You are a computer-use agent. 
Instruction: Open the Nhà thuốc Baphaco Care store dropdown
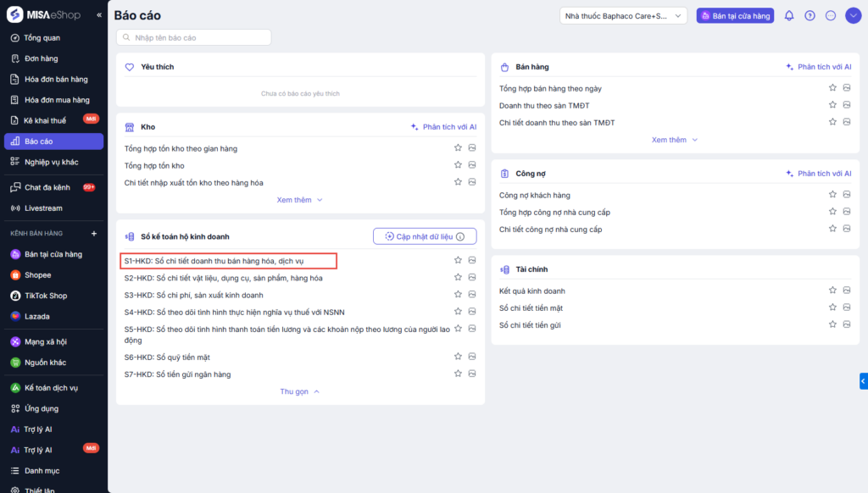[x=623, y=15]
